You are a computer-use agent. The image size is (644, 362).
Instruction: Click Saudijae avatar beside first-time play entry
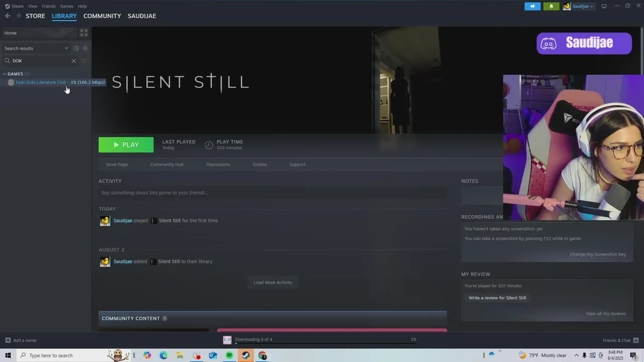coord(105,221)
